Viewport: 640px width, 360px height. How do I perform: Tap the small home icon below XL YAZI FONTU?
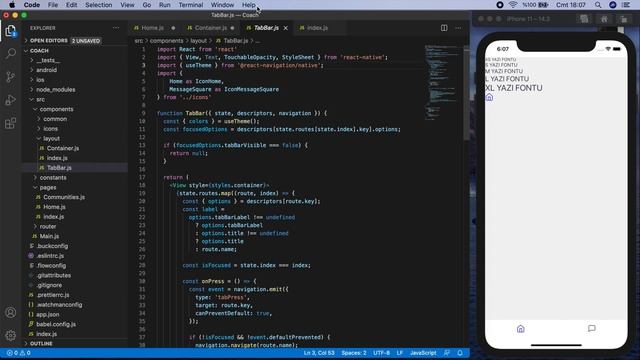(x=489, y=97)
